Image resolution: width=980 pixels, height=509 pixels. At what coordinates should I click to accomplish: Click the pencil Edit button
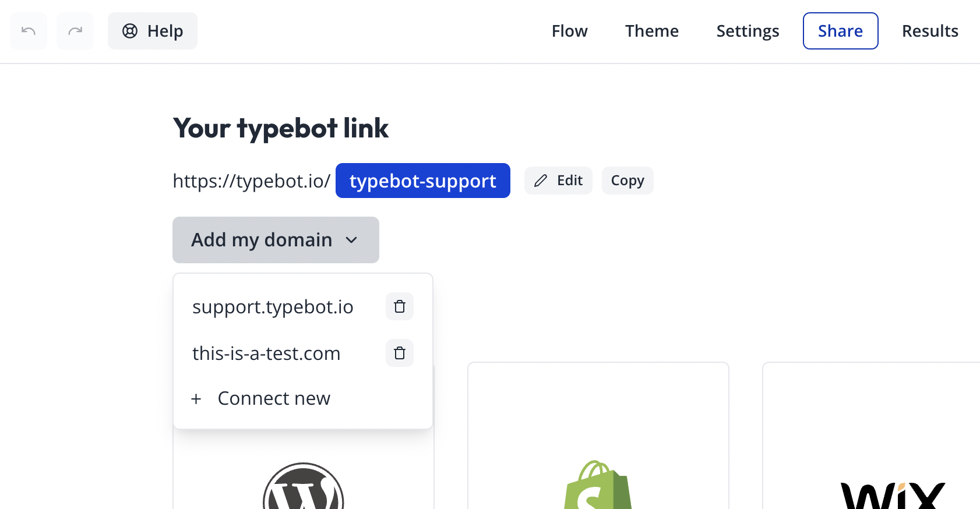(x=558, y=181)
